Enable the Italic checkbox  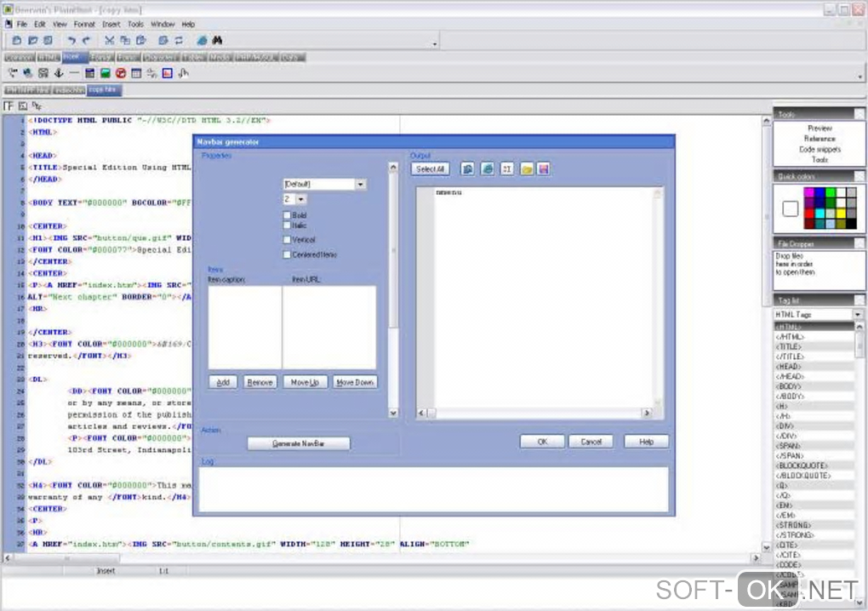point(287,226)
